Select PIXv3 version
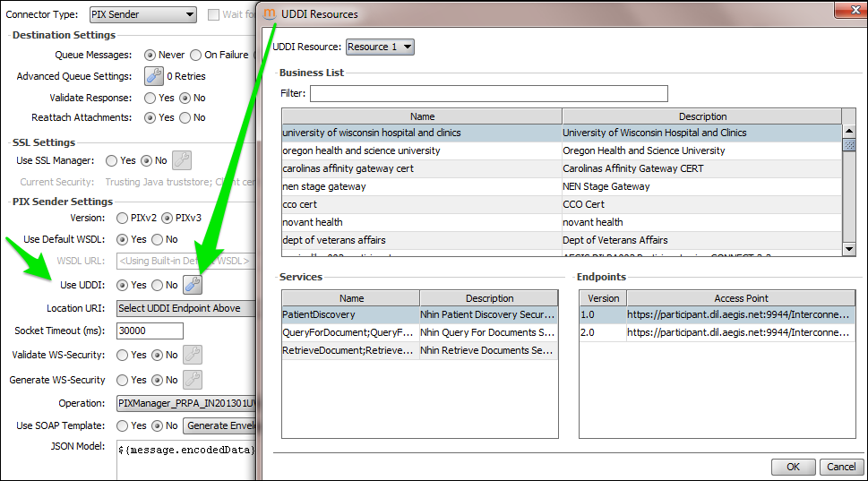Screen dimensions: 868x481 (x=168, y=218)
